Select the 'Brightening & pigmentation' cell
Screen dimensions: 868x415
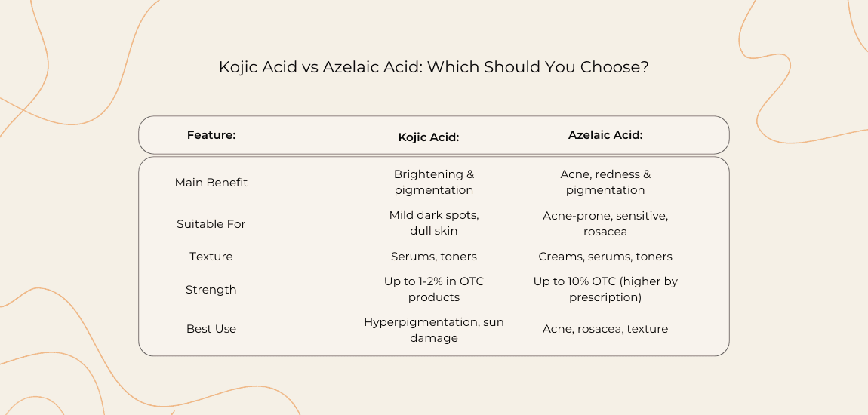tap(434, 182)
